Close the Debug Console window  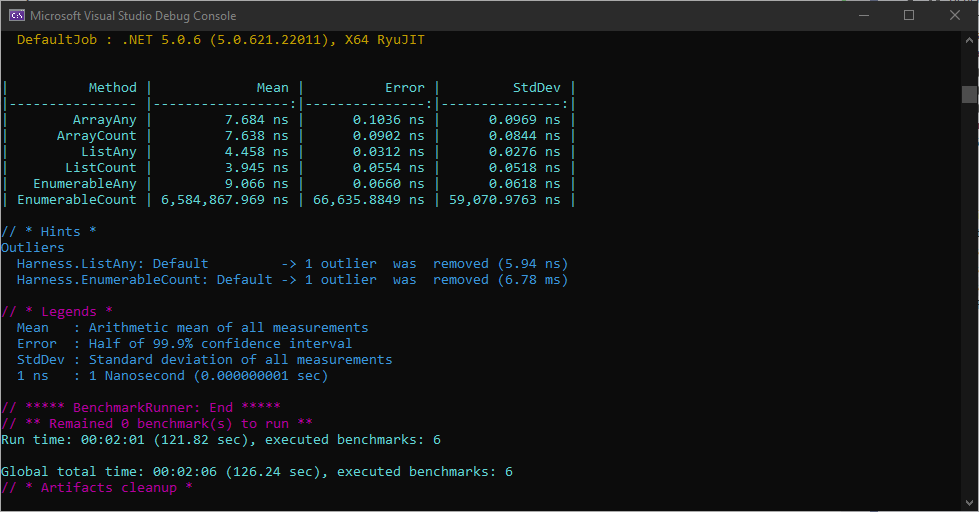(x=955, y=16)
